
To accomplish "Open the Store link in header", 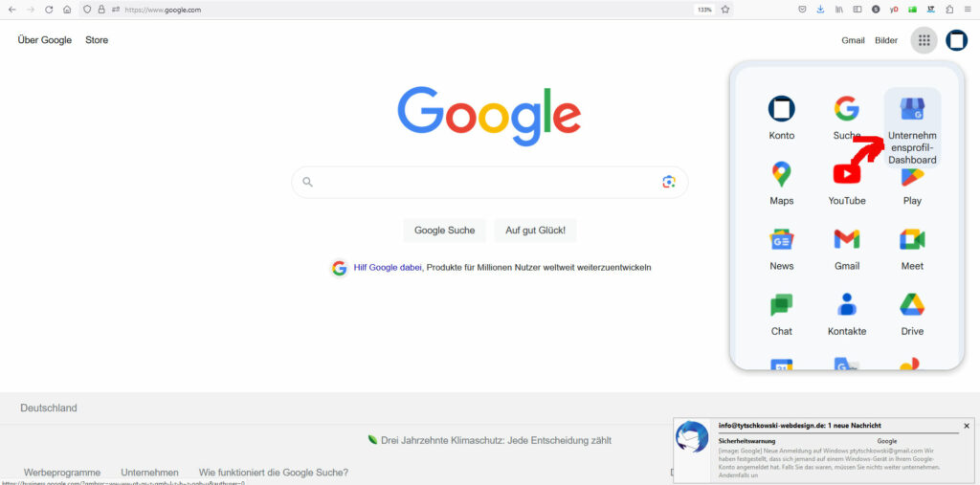I will [97, 40].
